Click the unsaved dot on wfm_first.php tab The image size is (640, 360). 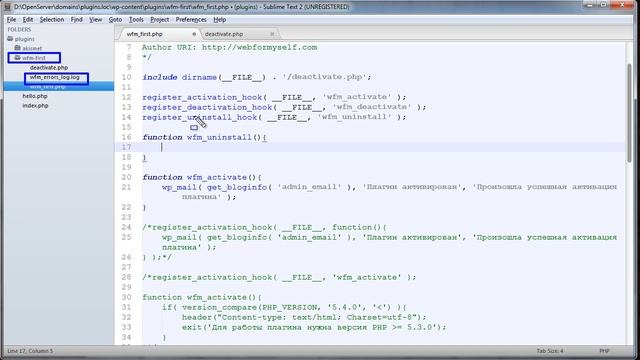[x=194, y=34]
